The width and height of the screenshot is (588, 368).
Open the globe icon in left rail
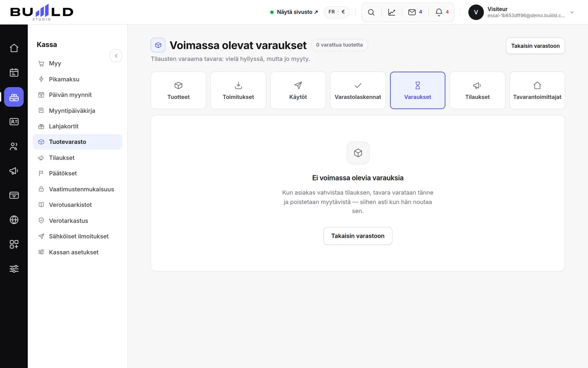click(14, 220)
